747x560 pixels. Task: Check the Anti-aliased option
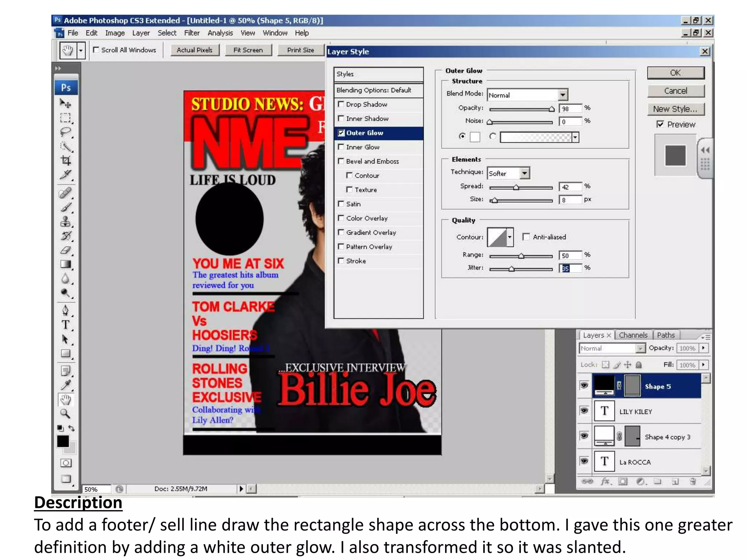pos(526,237)
